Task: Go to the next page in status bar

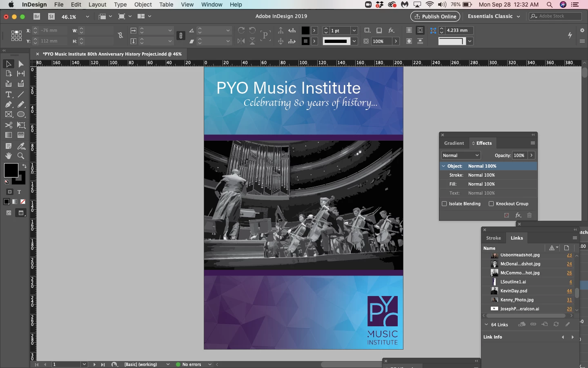Action: coord(94,364)
